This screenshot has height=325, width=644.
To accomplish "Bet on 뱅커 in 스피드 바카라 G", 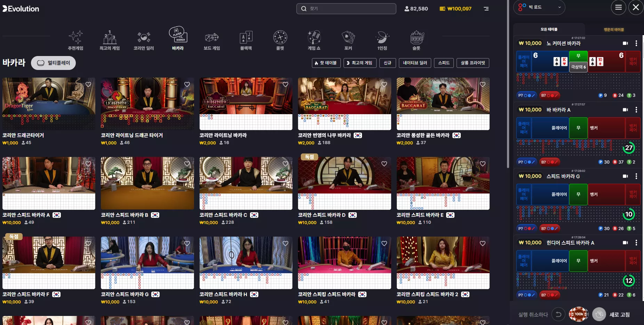I will click(607, 195).
